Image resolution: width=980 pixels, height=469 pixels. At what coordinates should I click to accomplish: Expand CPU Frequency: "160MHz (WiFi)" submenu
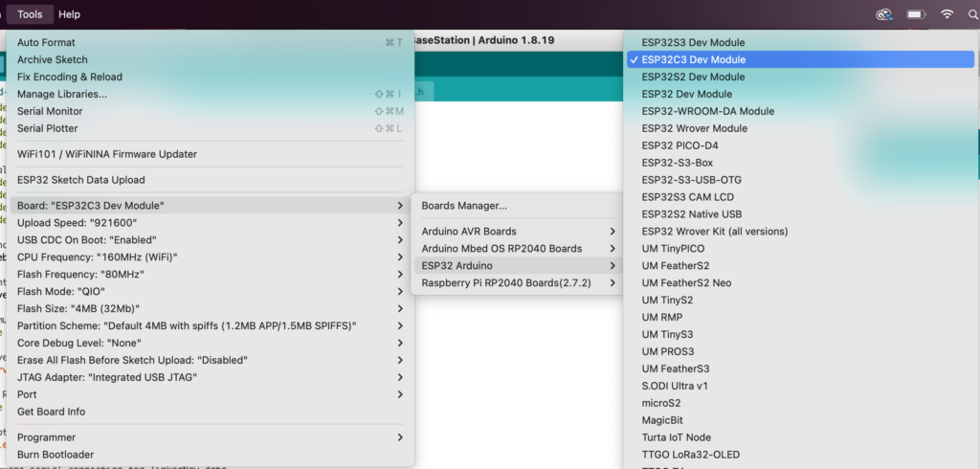tap(210, 257)
